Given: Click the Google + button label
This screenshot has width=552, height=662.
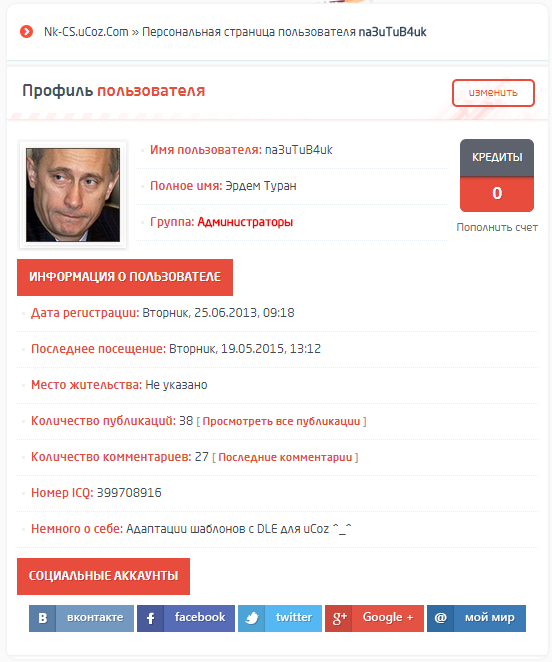Looking at the screenshot, I should [388, 617].
